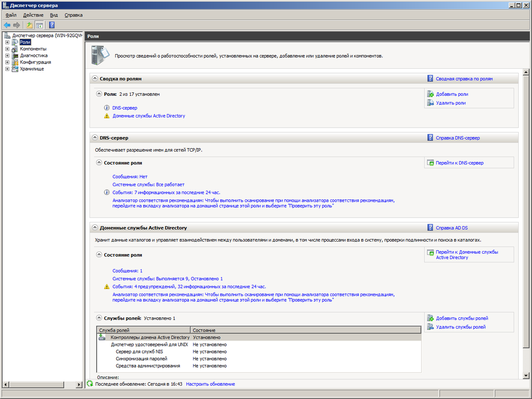The width and height of the screenshot is (532, 399).
Task: Select the Синхронизация паролей row
Action: [258, 359]
